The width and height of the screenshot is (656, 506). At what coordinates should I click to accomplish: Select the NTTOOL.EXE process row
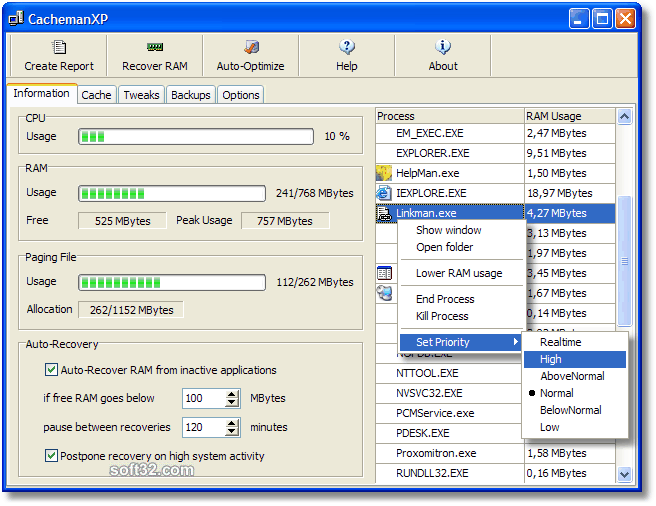click(448, 373)
